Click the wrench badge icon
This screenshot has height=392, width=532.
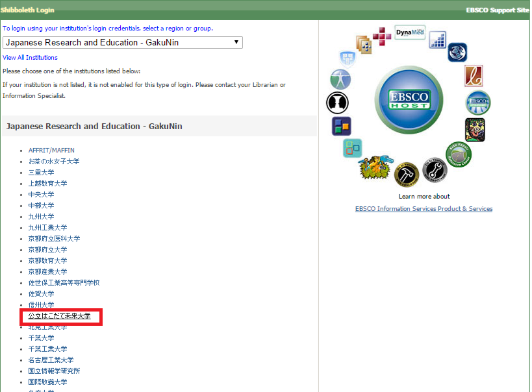(x=435, y=170)
